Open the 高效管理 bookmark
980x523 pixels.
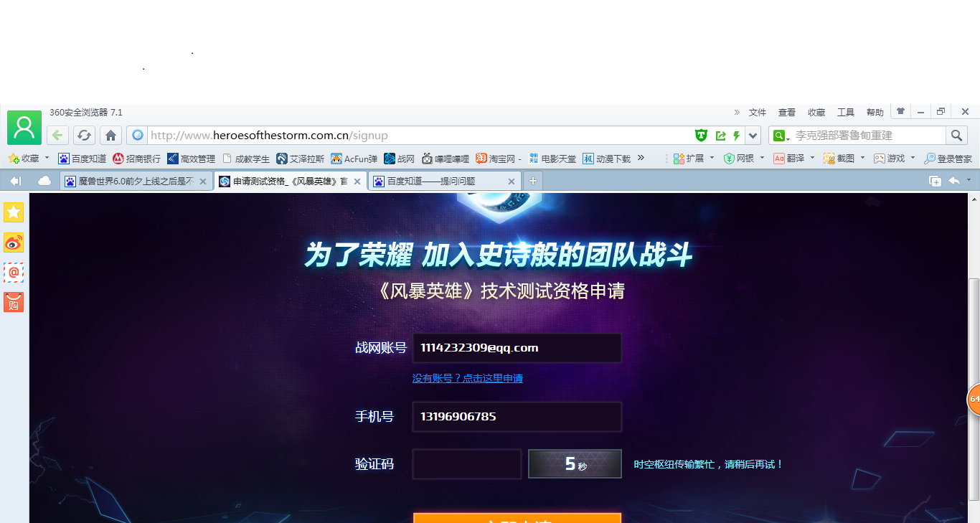[x=192, y=159]
